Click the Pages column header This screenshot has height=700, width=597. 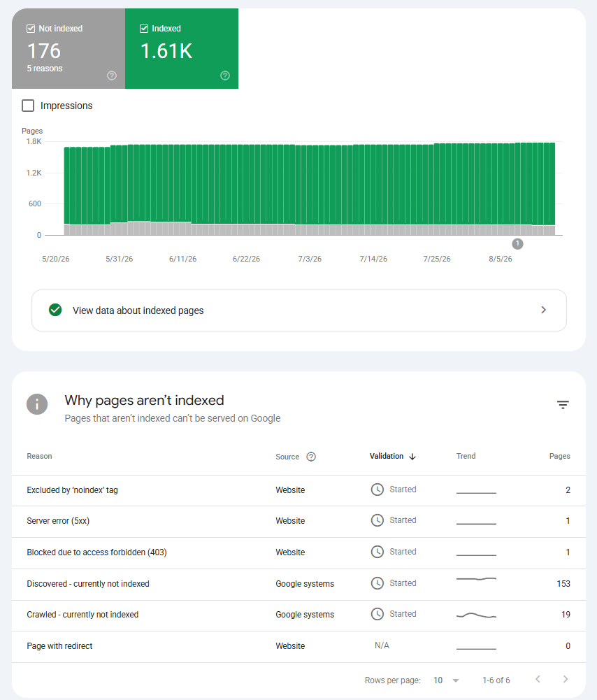(x=559, y=456)
